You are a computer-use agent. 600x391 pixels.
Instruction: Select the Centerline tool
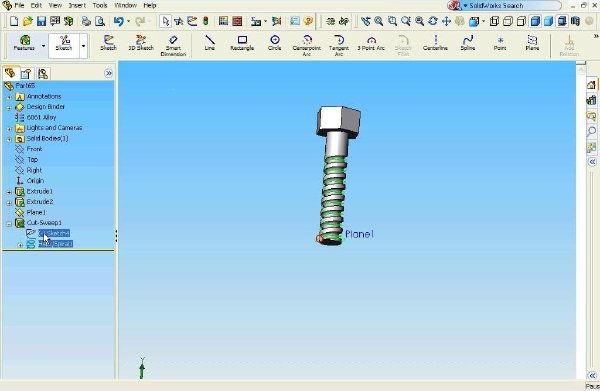pos(435,43)
